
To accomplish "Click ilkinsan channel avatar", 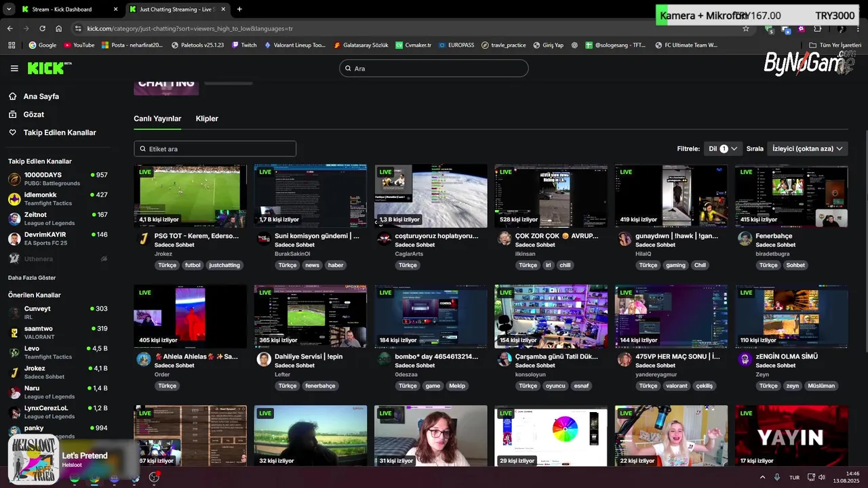I will click(x=504, y=239).
